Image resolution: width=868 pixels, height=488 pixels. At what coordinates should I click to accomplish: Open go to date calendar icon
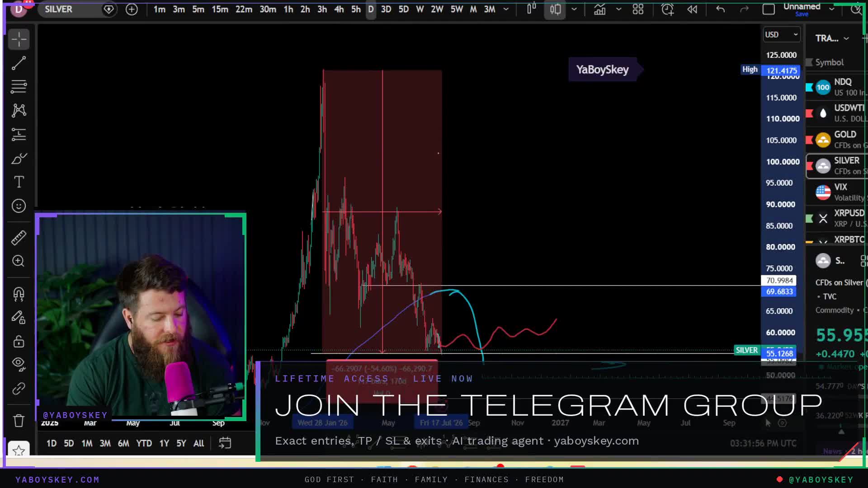(x=225, y=443)
